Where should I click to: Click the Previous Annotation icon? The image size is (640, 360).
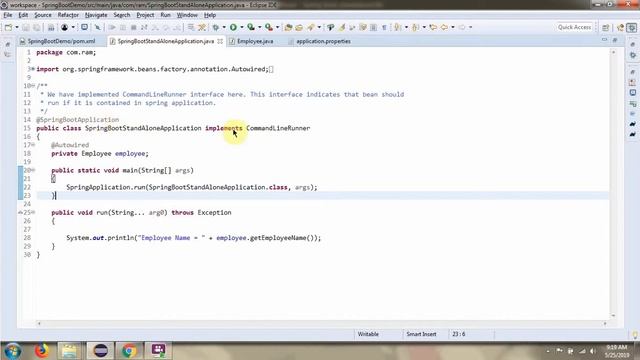point(416,27)
